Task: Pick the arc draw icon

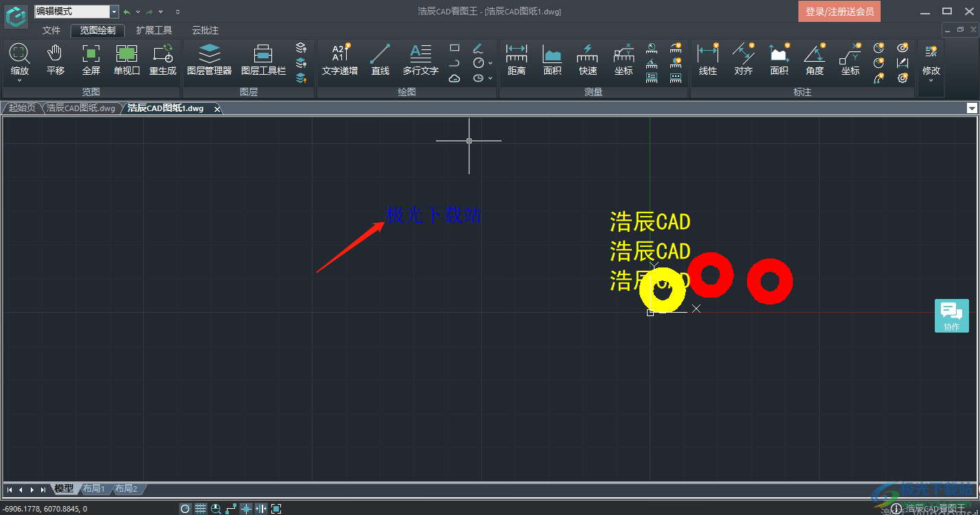Action: click(x=454, y=63)
